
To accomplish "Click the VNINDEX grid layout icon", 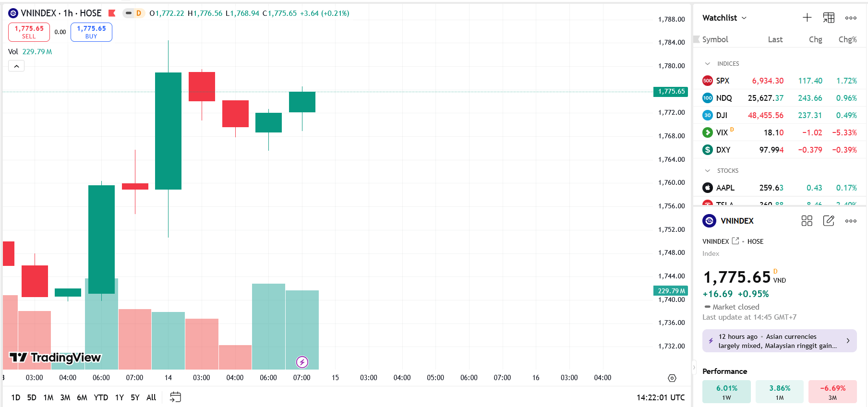I will (x=807, y=221).
